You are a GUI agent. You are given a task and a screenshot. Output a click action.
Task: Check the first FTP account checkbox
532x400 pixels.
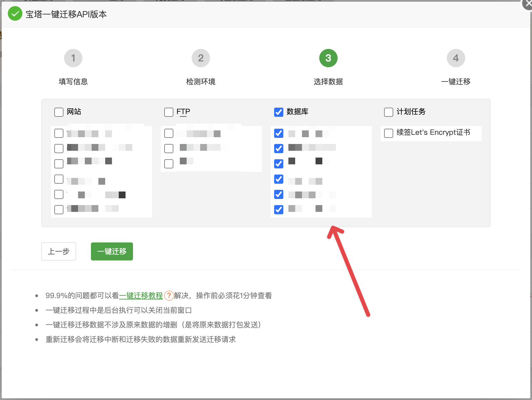[x=169, y=133]
